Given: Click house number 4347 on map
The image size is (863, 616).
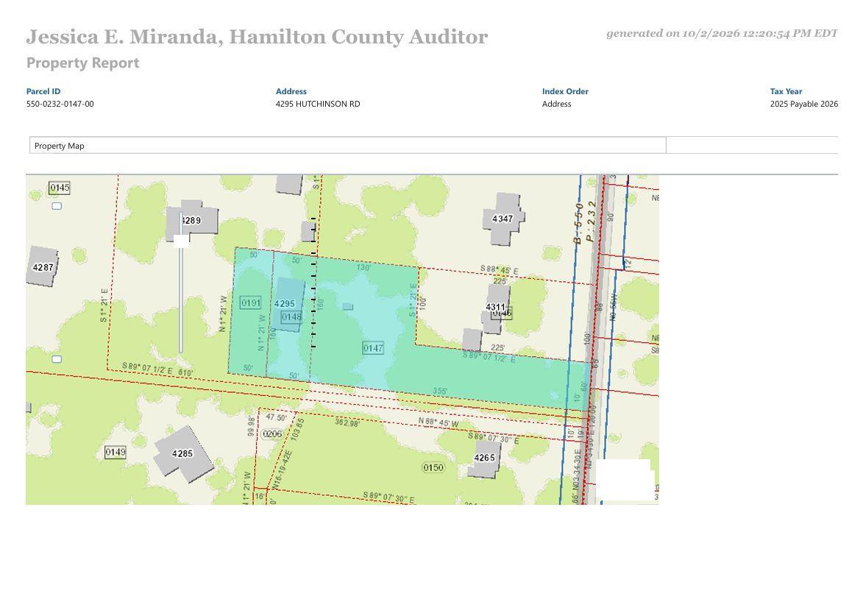Looking at the screenshot, I should [502, 219].
